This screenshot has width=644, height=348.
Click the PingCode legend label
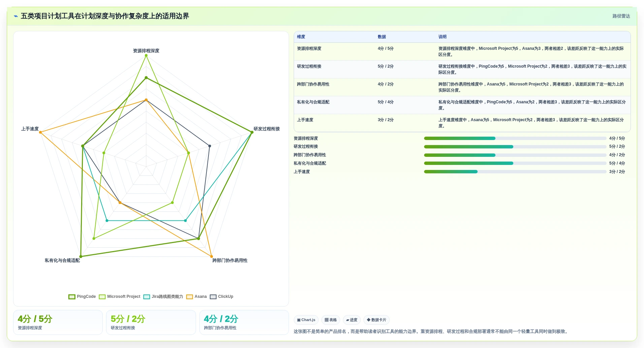coord(86,297)
